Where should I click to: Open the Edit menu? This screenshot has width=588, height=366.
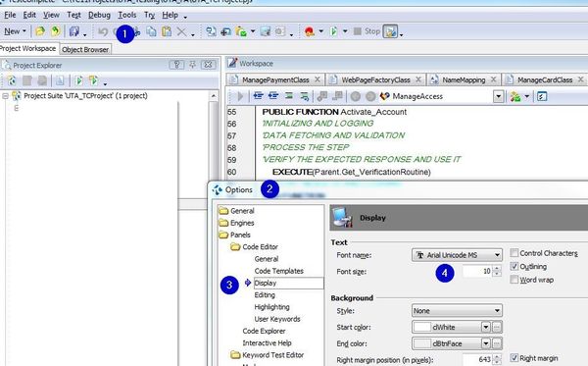[x=29, y=15]
